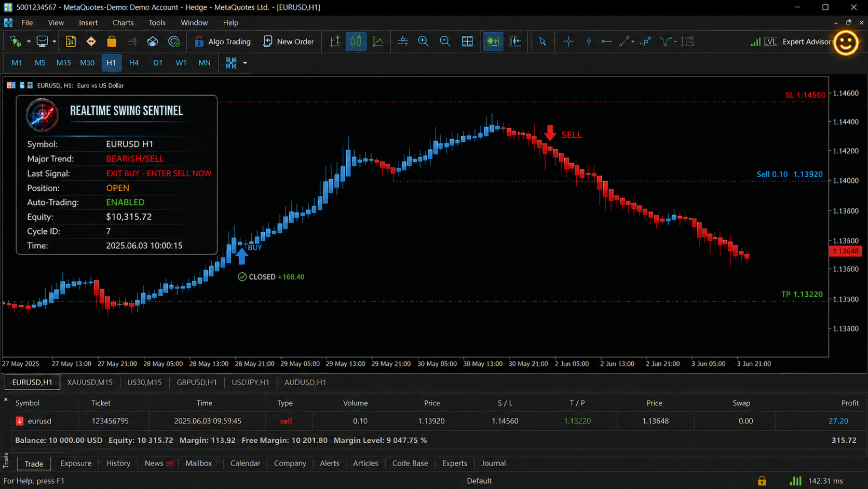Switch to the History tab

tap(118, 463)
